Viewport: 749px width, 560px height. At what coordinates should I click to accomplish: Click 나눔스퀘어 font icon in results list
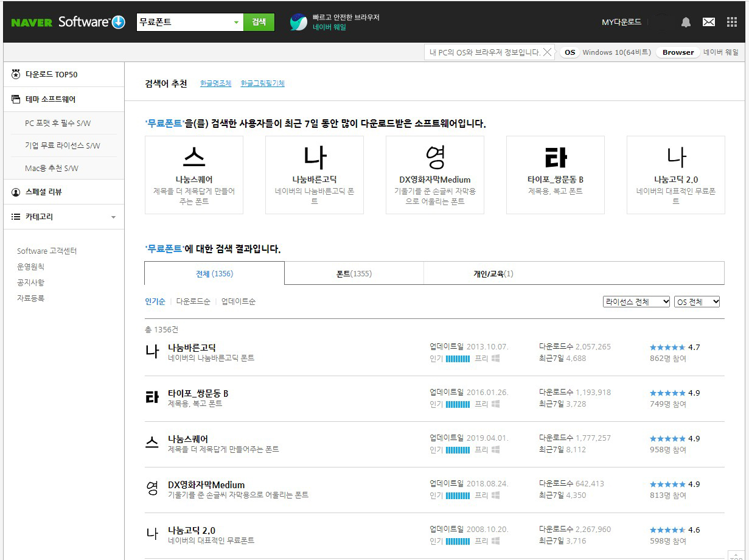[152, 443]
